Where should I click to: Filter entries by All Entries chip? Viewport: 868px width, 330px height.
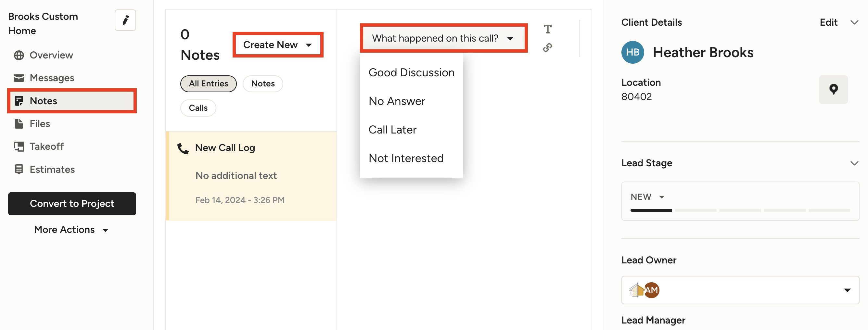(x=208, y=83)
